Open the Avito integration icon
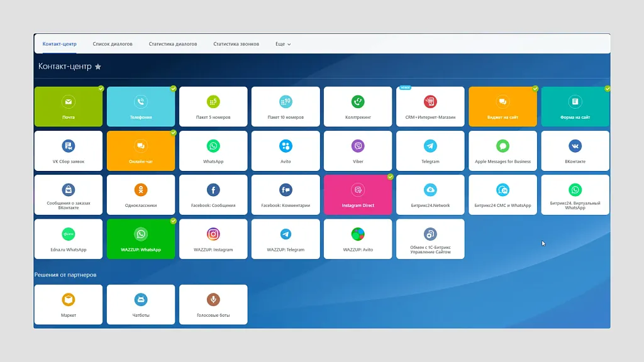This screenshot has height=362, width=644. coord(286,146)
